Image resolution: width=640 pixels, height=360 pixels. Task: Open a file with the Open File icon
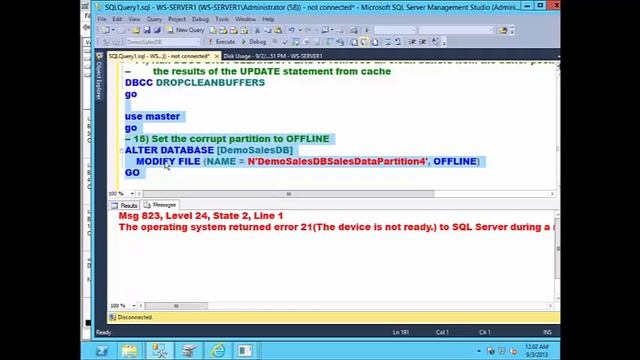(136, 30)
